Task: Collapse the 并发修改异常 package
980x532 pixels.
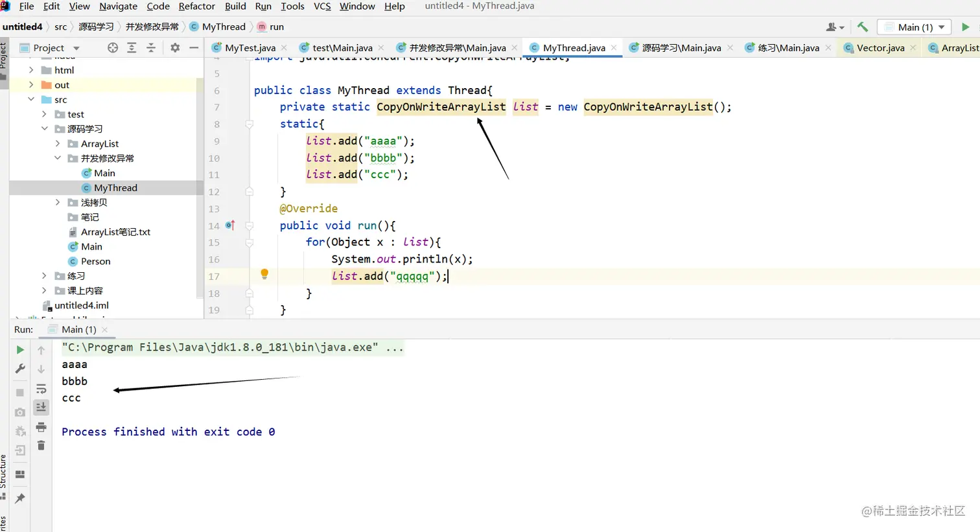Action: [58, 158]
